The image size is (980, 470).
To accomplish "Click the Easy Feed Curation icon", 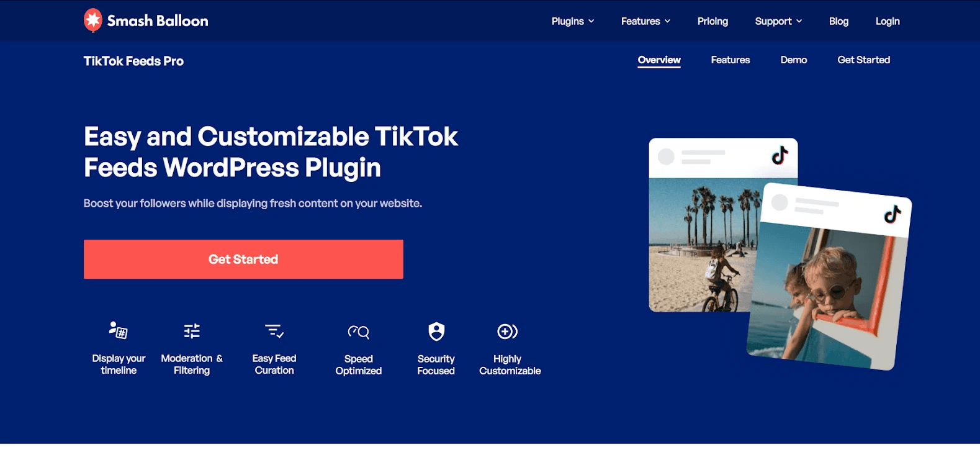I will [274, 331].
